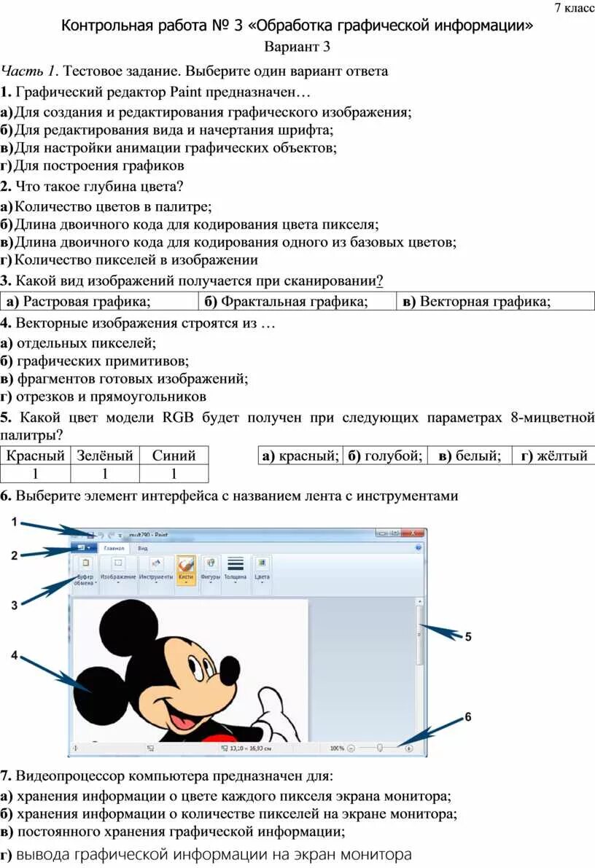Screen dimensions: 595x868
Task: Choose answer cell 'а) красный'
Action: pyautogui.click(x=300, y=455)
